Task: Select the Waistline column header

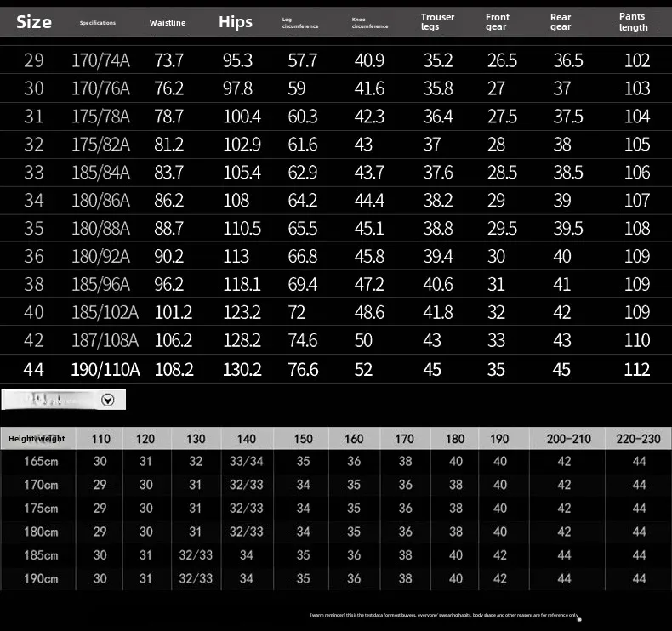Action: click(168, 23)
